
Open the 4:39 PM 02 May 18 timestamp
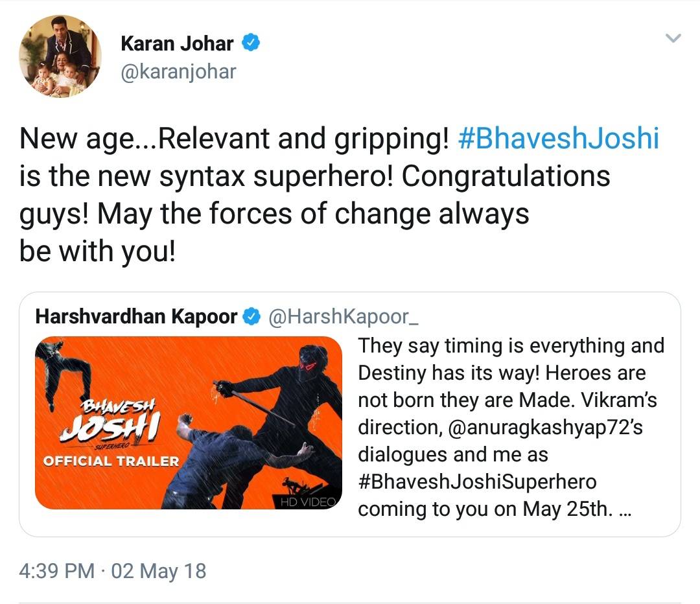tap(113, 571)
